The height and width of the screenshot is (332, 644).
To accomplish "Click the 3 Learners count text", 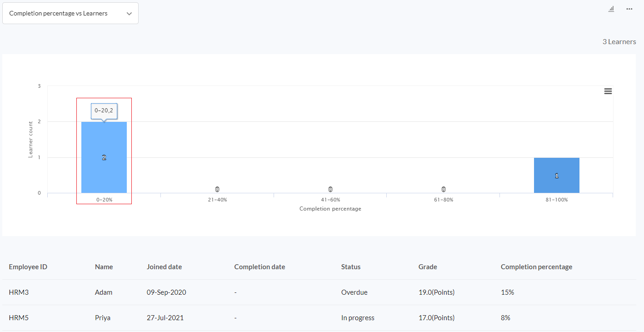I will [619, 42].
